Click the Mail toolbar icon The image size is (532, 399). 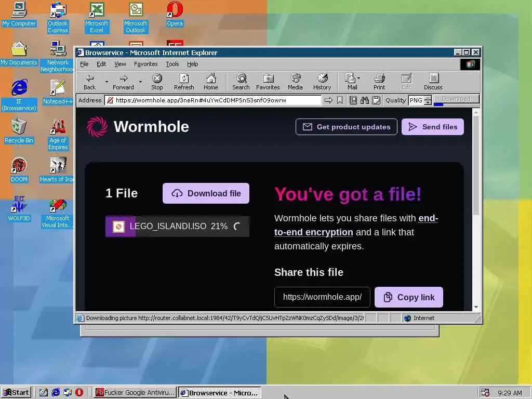351,82
